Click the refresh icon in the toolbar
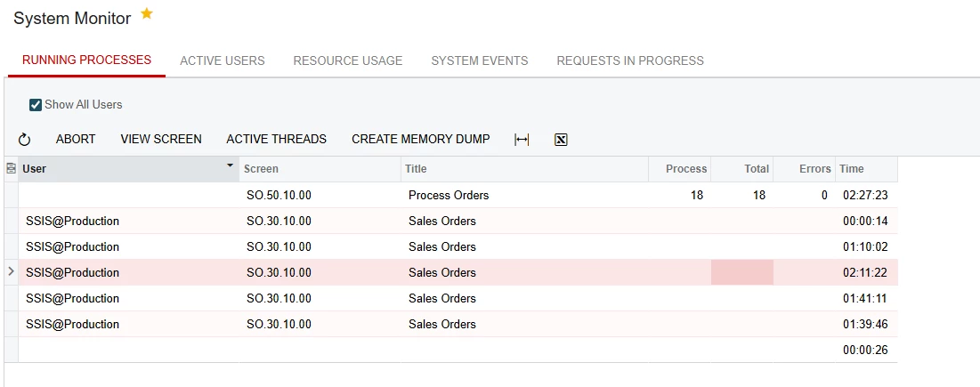Image resolution: width=980 pixels, height=387 pixels. [x=25, y=140]
